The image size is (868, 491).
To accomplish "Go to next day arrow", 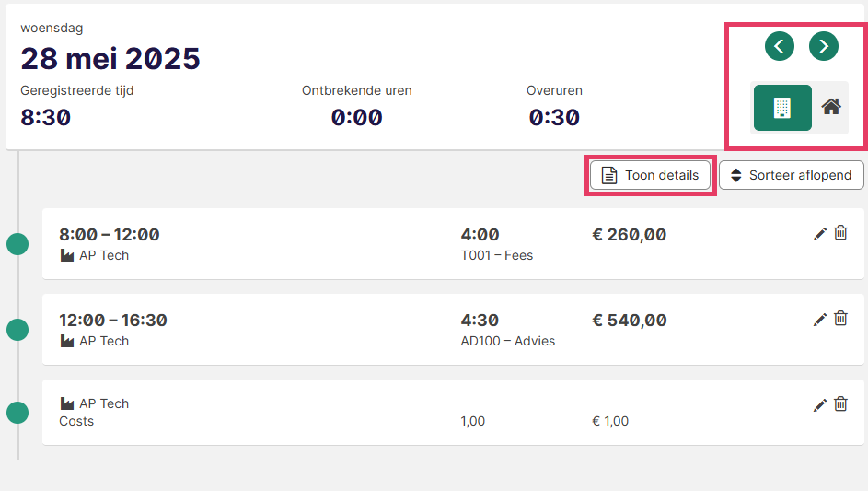I will [824, 46].
